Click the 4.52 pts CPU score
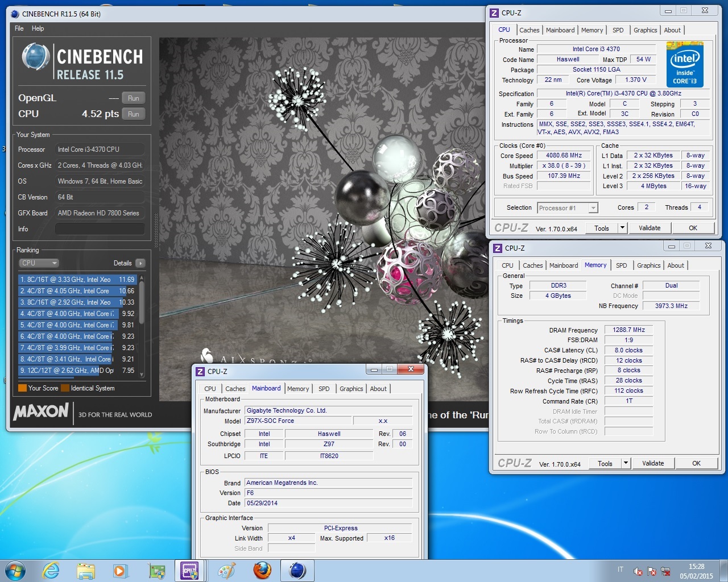The width and height of the screenshot is (728, 582). click(100, 114)
